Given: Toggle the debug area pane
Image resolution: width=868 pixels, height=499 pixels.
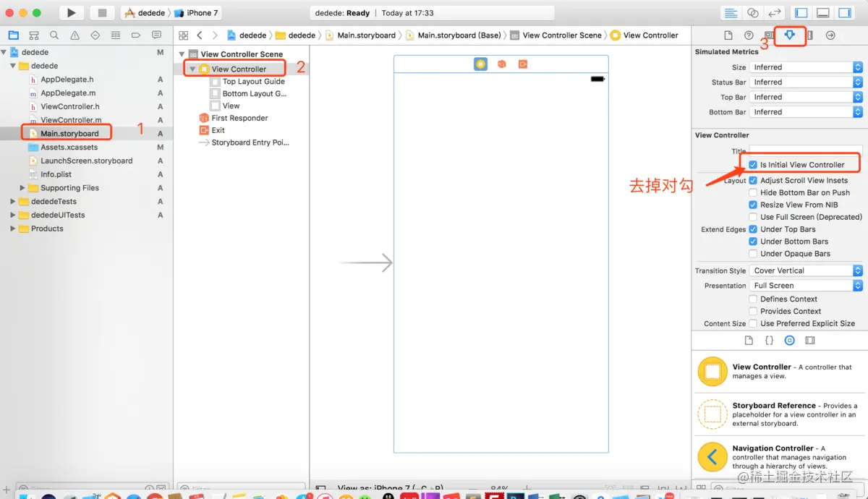Looking at the screenshot, I should tap(822, 13).
